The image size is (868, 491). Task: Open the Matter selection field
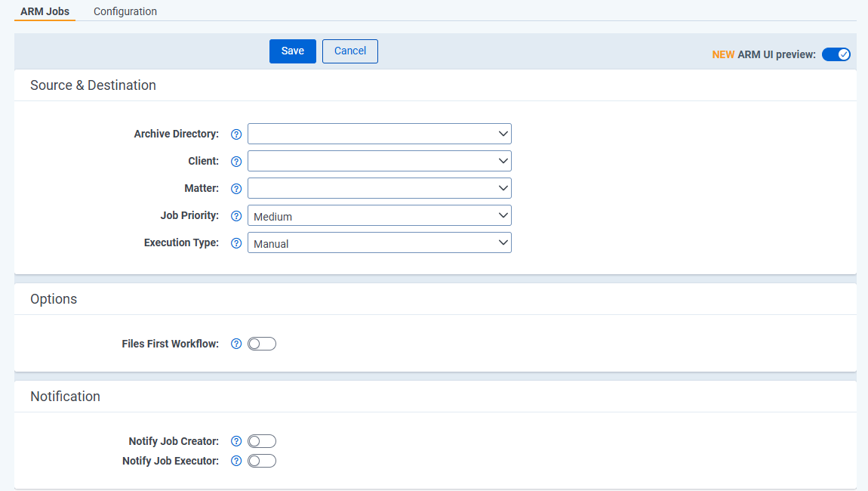pos(379,189)
